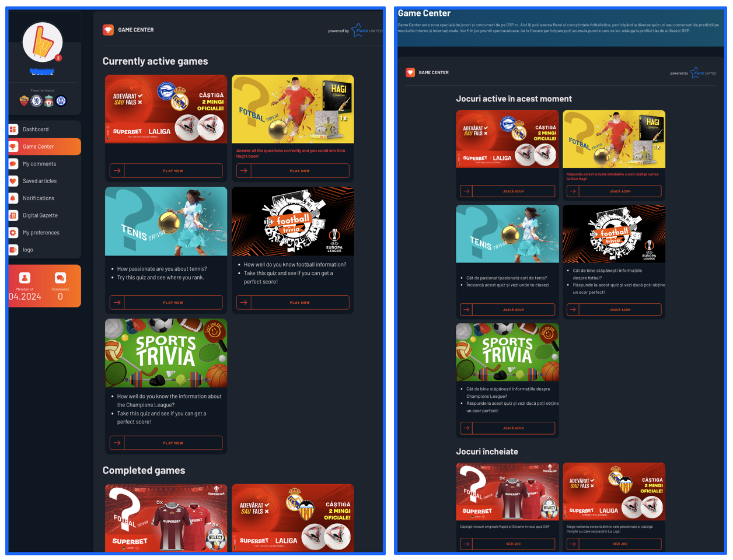Click the Notifications bell icon

[x=13, y=198]
